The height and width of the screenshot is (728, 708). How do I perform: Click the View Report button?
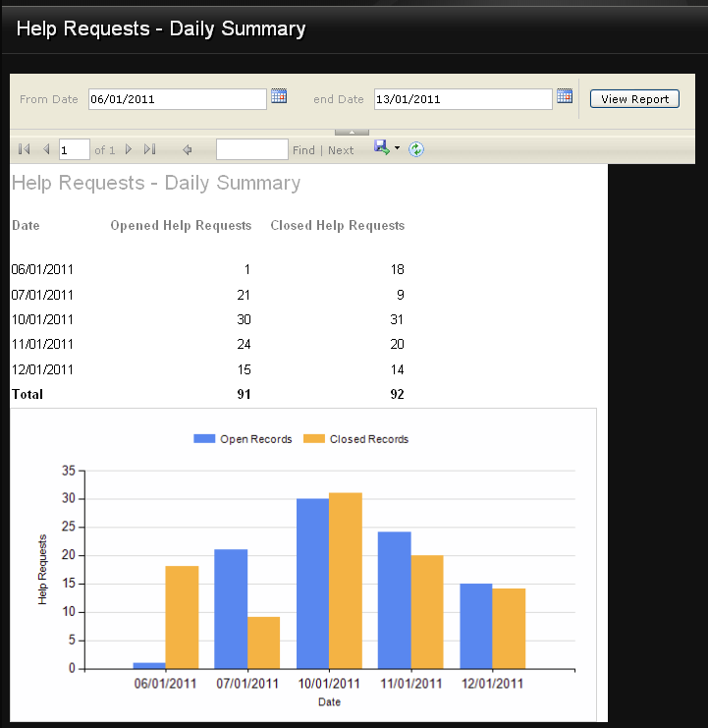(634, 99)
